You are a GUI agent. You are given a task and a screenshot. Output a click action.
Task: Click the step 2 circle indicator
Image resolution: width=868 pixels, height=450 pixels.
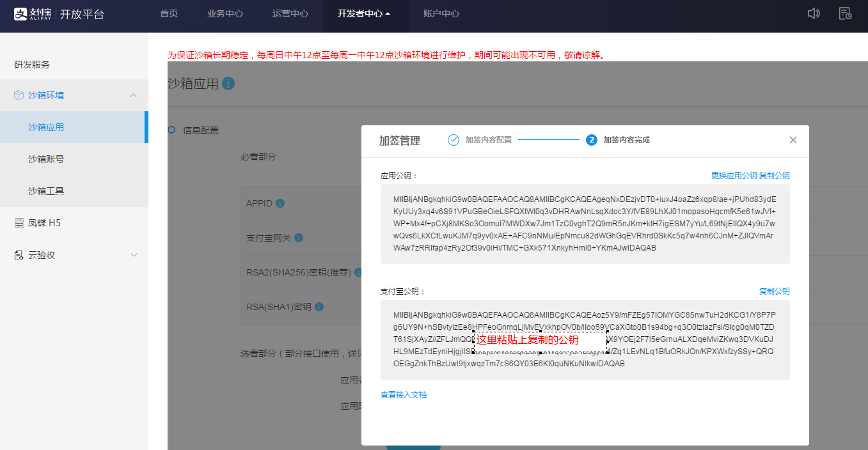click(x=591, y=139)
